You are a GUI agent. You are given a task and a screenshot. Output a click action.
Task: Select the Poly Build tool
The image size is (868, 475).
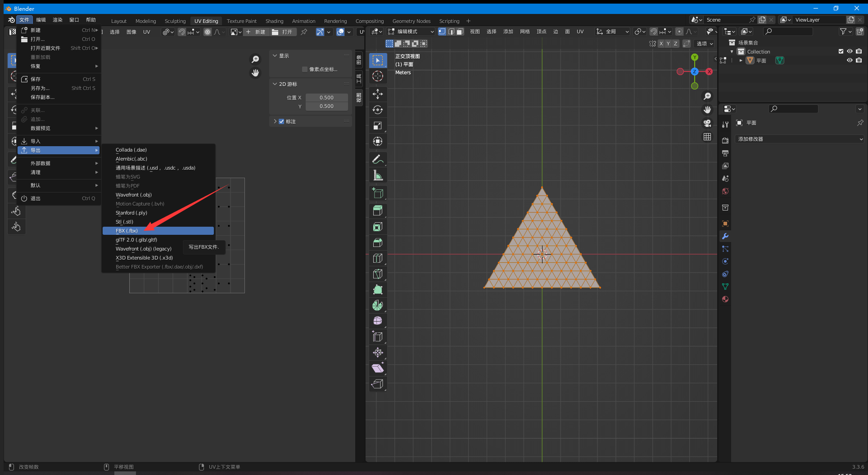378,290
